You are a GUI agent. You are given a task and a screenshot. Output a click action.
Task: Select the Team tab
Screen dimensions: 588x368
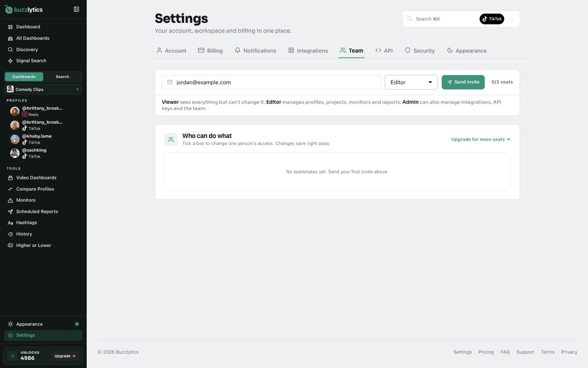[x=351, y=51]
